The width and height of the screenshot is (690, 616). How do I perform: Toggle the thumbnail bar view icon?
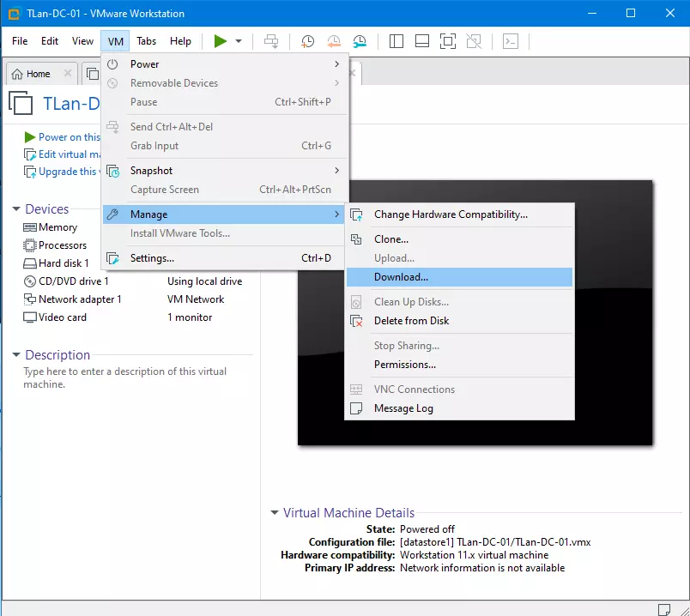click(422, 41)
